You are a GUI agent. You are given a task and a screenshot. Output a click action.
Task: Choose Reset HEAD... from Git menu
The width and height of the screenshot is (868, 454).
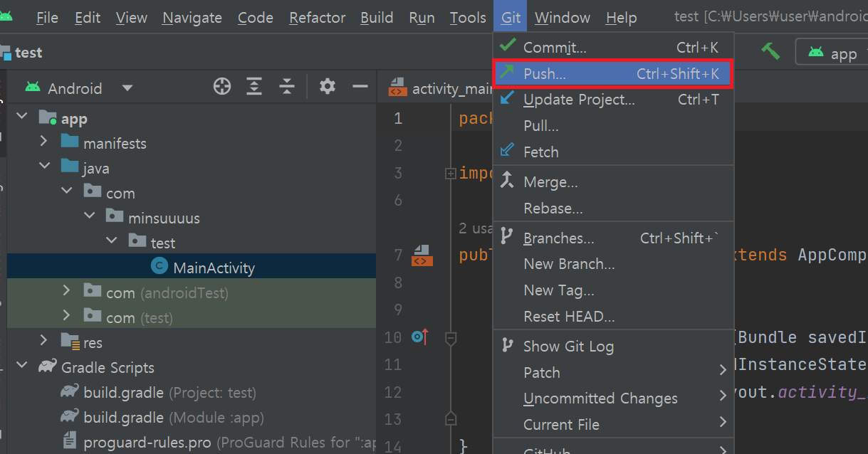[613, 317]
